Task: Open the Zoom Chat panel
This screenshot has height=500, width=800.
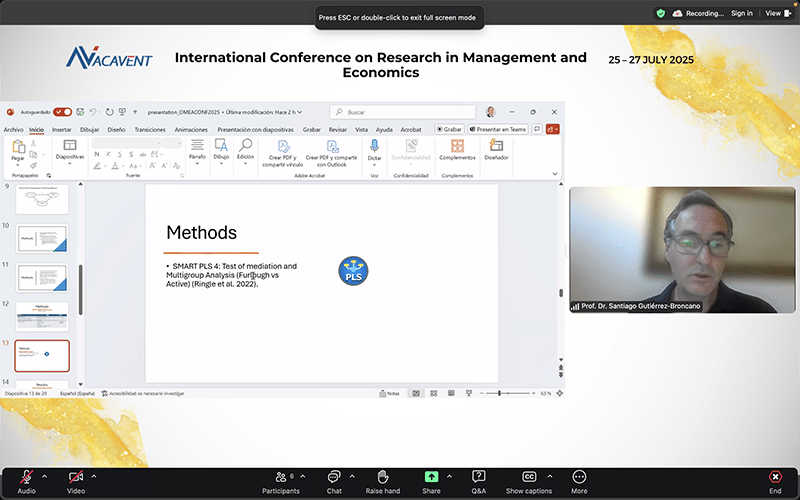Action: pos(334,478)
